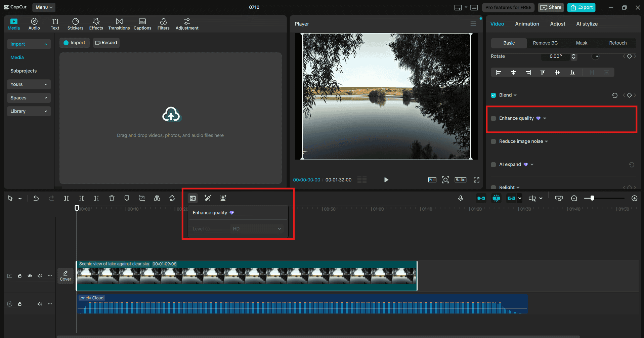Image resolution: width=644 pixels, height=338 pixels.
Task: Expand the Spaces section
Action: 29,98
